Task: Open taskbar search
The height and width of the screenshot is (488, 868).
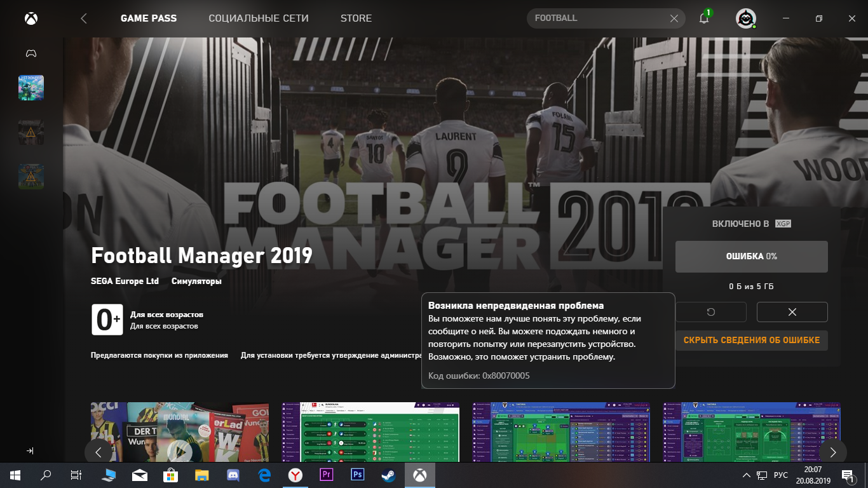Action: (46, 475)
